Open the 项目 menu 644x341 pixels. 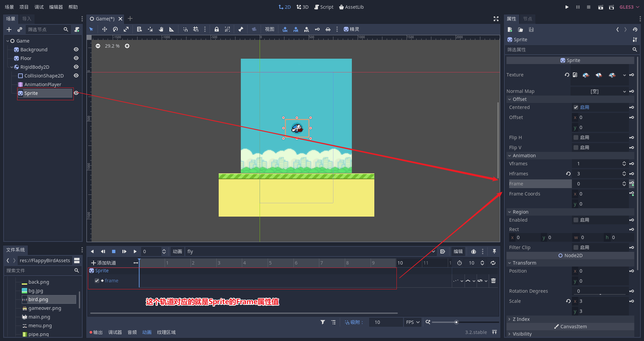pos(24,7)
